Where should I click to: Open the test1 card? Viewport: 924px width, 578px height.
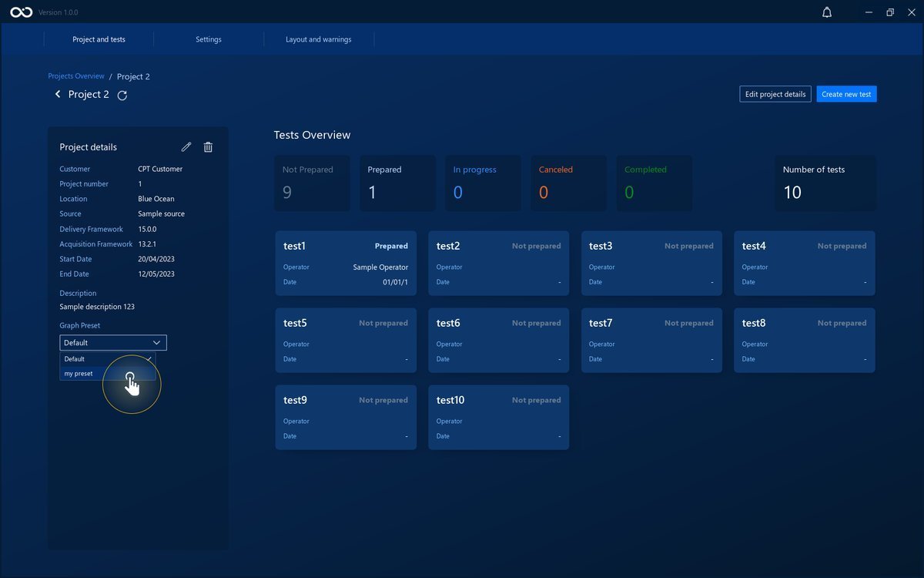tap(346, 263)
